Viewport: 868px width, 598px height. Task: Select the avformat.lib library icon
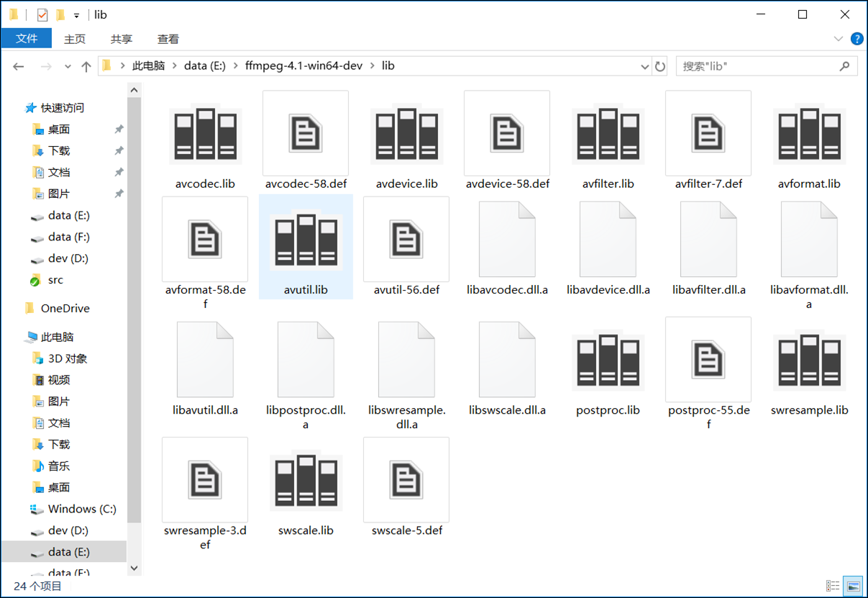809,135
